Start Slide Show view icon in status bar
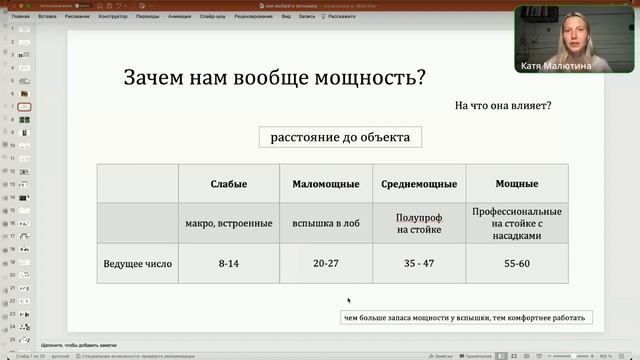The width and height of the screenshot is (640, 360). coord(539,356)
